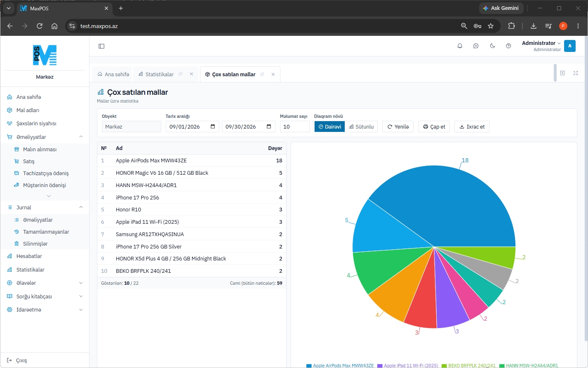Select the Dairəvi chart type
Viewport: 588px width, 368px height.
pos(329,127)
